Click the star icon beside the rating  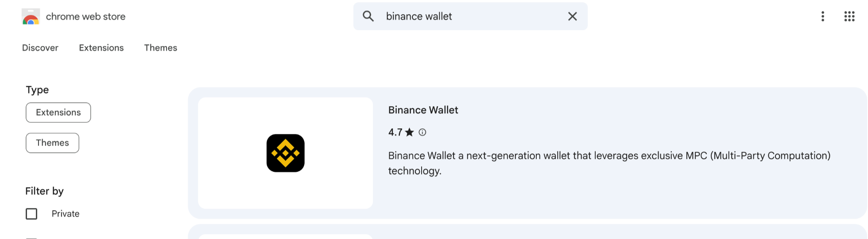[x=410, y=132]
